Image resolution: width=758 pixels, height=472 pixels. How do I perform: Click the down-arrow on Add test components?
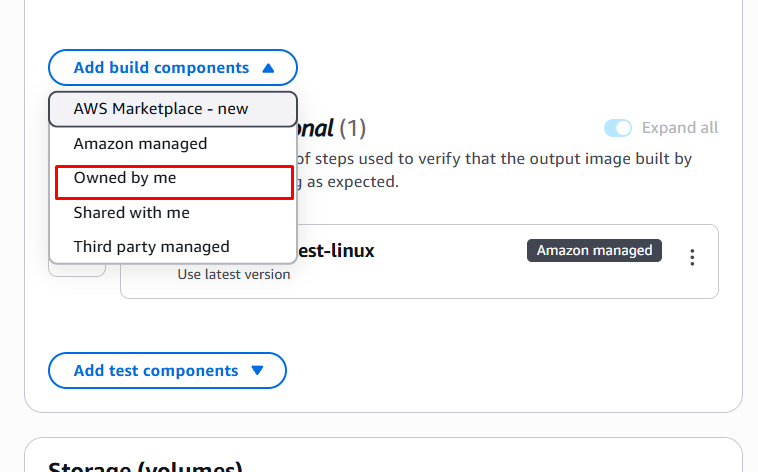point(257,371)
